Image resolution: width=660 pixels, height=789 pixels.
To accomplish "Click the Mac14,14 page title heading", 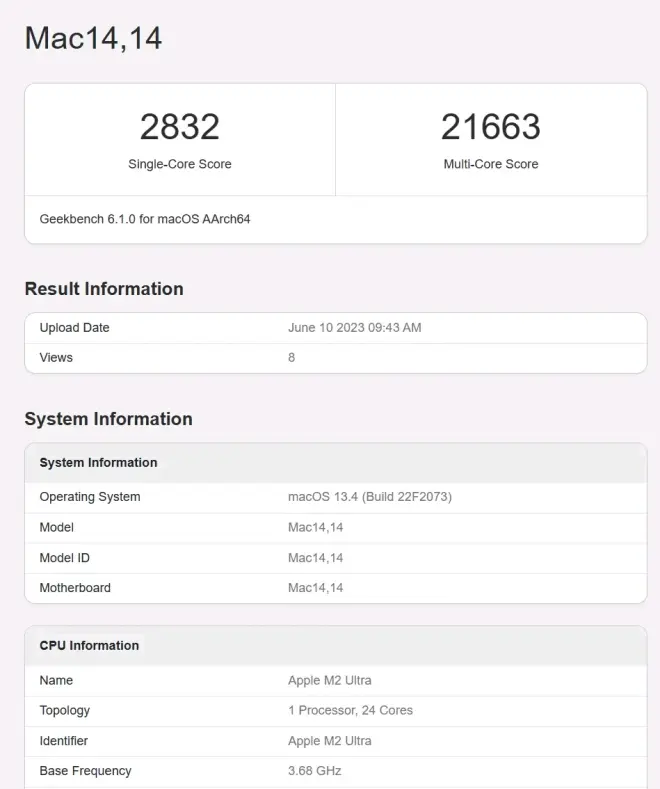I will coord(93,38).
